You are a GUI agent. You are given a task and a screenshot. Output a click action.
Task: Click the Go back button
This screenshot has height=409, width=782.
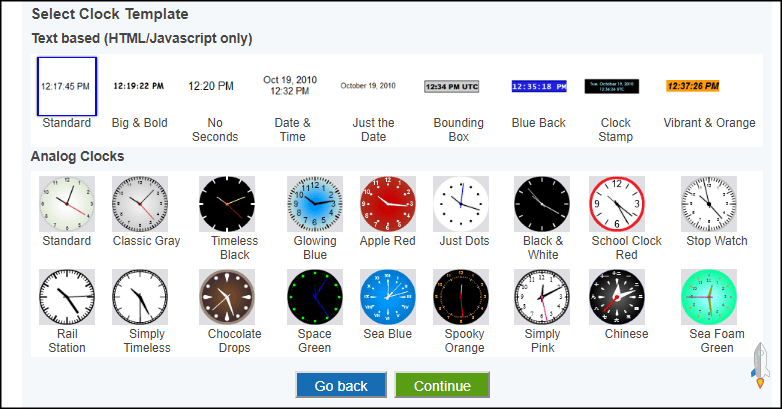(x=341, y=386)
